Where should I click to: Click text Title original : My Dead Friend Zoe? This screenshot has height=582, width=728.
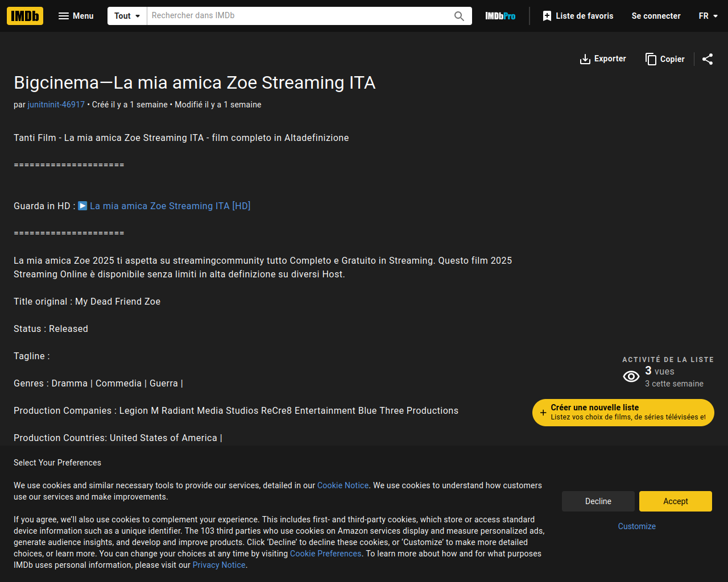[87, 301]
